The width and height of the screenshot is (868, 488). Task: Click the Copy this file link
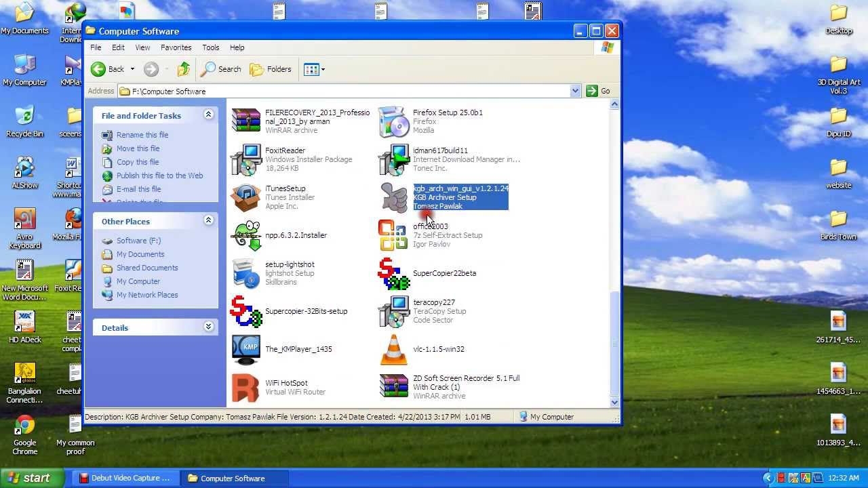138,162
